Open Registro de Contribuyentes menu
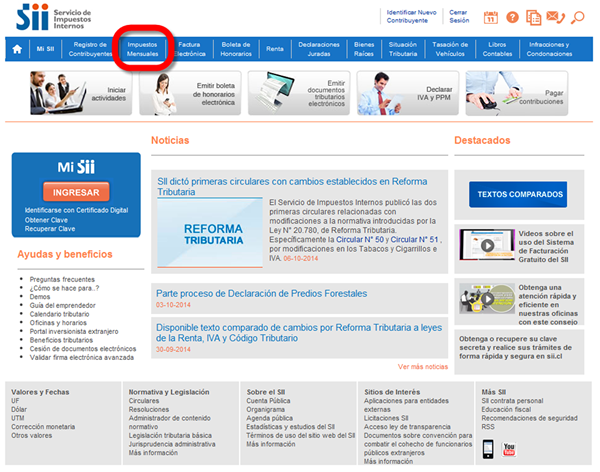The width and height of the screenshot is (600, 472). 90,49
